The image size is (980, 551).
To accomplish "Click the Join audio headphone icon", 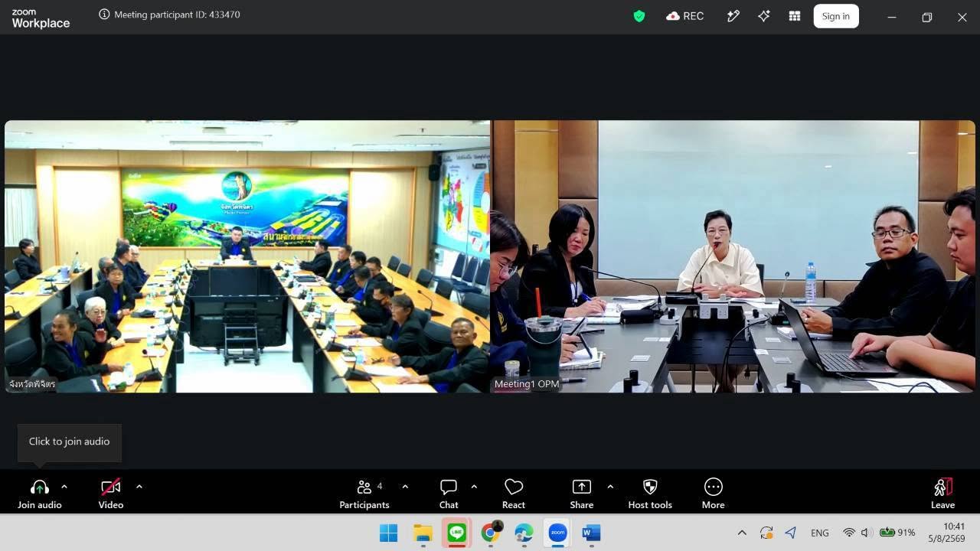I will point(40,487).
